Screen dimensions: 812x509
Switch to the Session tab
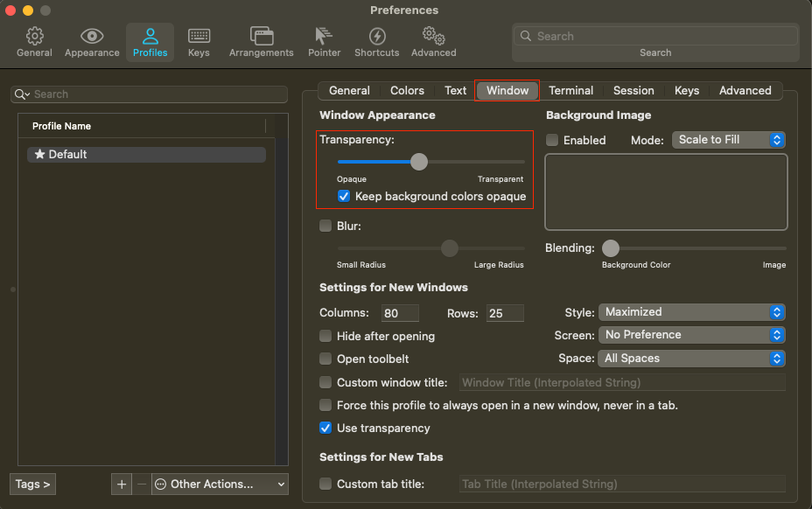(x=633, y=91)
